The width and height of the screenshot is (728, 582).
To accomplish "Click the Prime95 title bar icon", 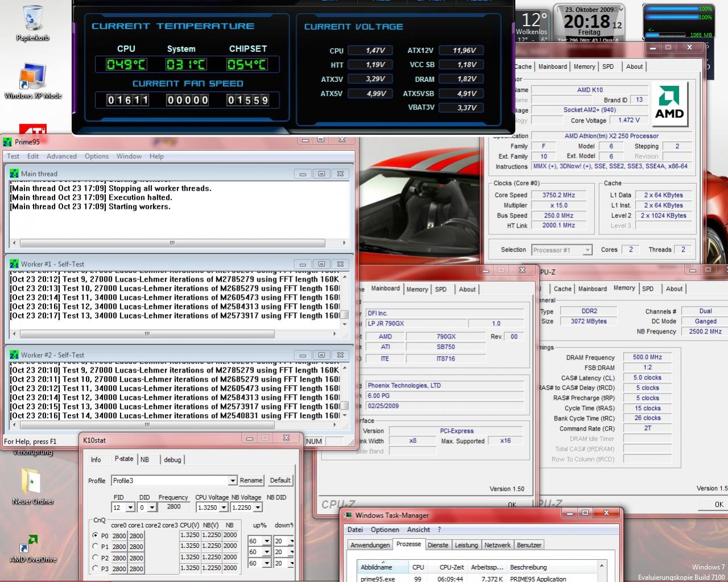I will point(7,142).
